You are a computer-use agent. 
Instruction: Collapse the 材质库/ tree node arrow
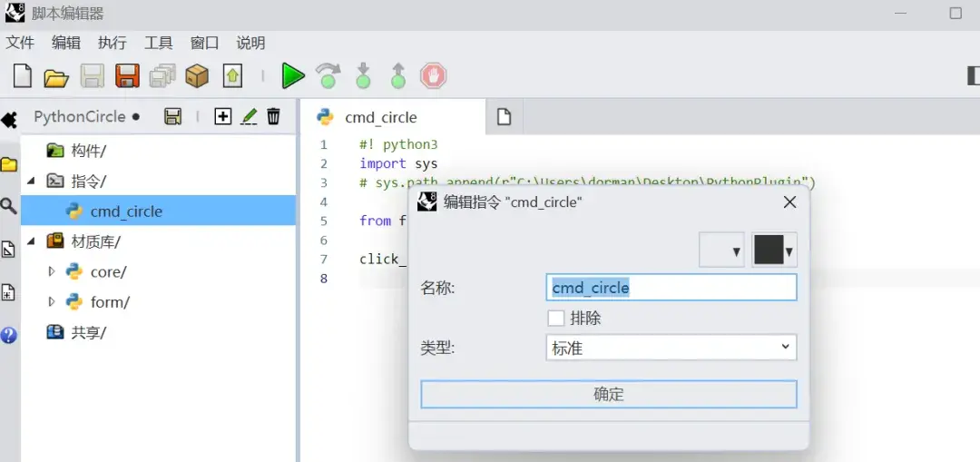click(x=31, y=241)
